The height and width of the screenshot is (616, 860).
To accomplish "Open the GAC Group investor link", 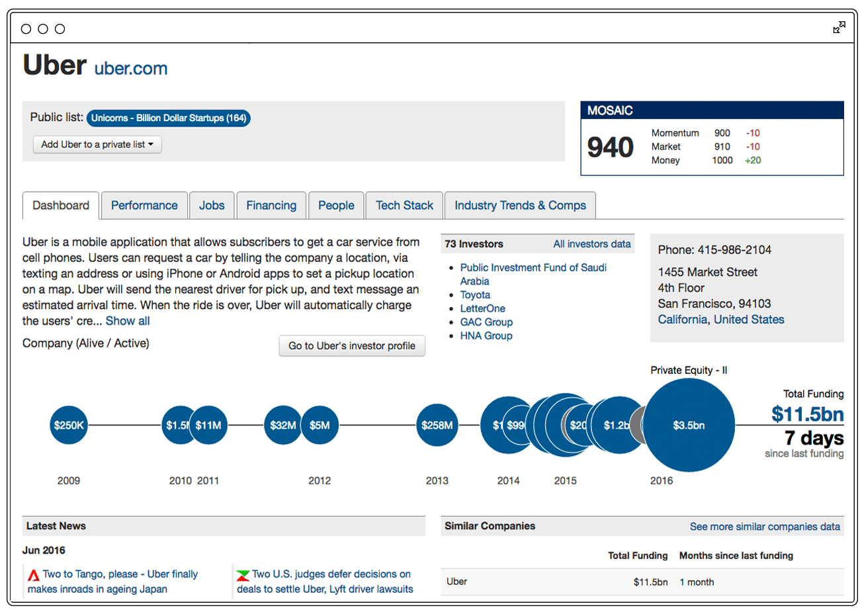I will click(486, 322).
